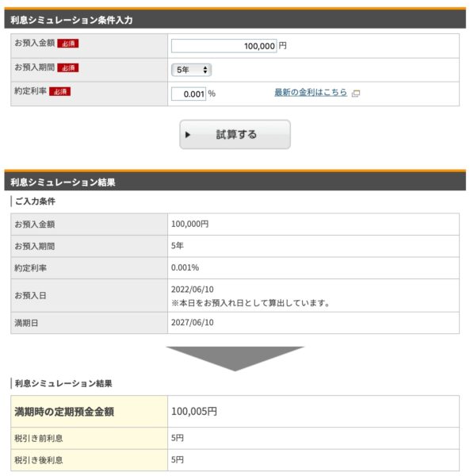Click the external window icon beside rate link

(x=356, y=93)
